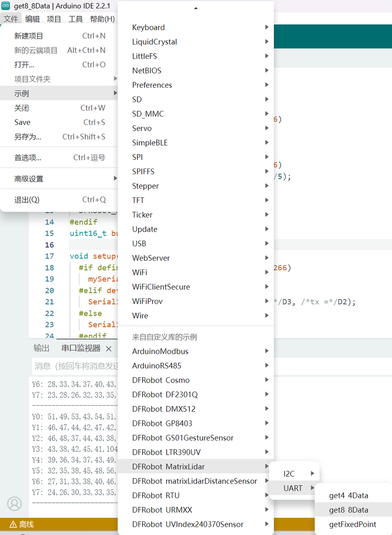
Task: Open the get4_4Data example sketch
Action: coord(348,496)
